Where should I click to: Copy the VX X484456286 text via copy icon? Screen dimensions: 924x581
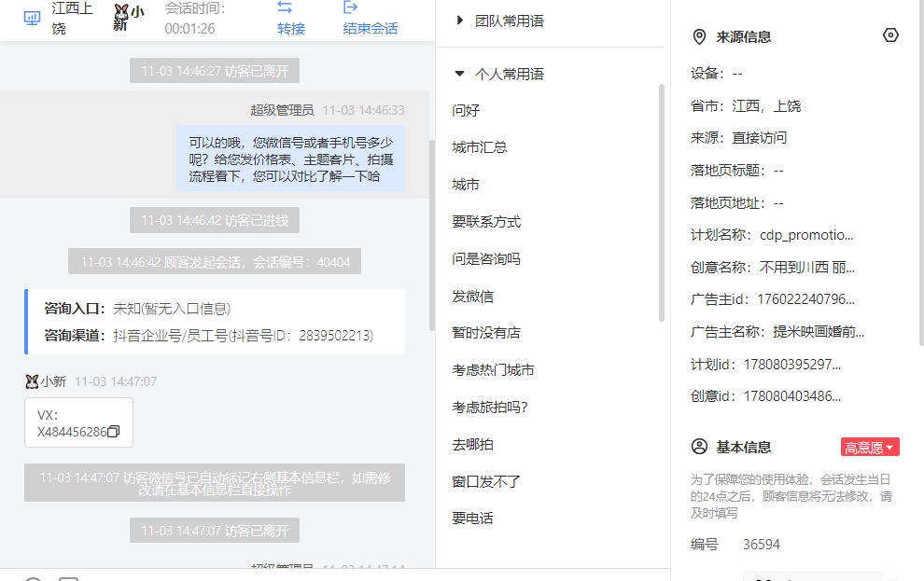114,432
